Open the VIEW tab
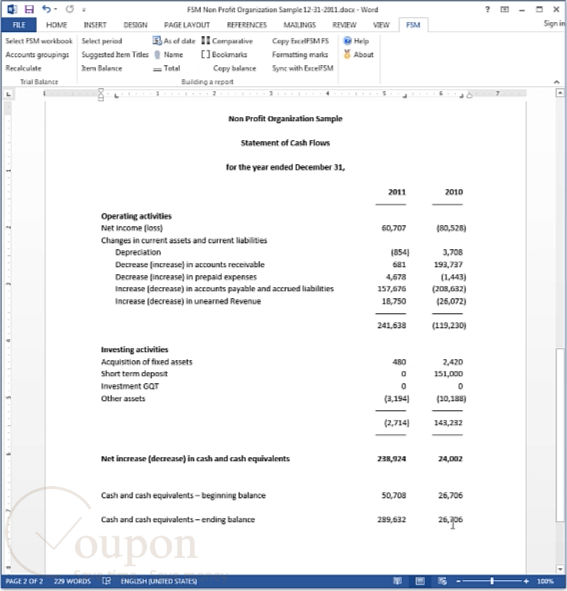Image resolution: width=567 pixels, height=591 pixels. pos(381,25)
